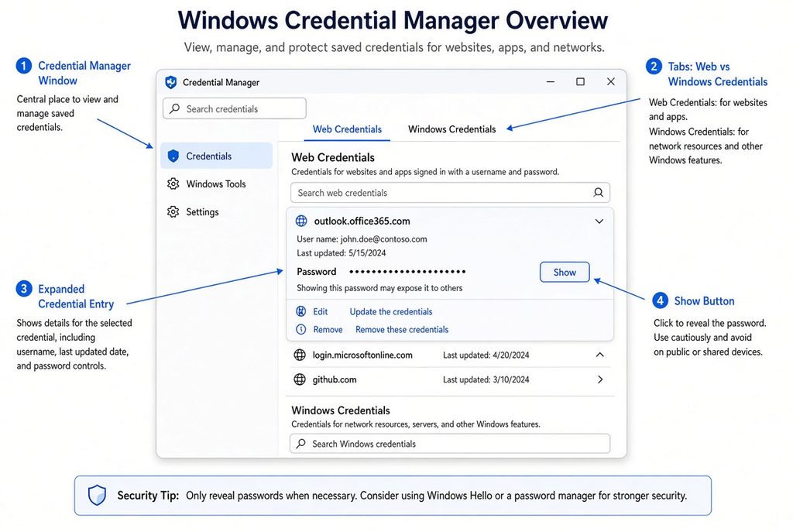Click 'Showing this password may expose it' warning
Viewport: 793px width, 532px height.
[x=379, y=288]
